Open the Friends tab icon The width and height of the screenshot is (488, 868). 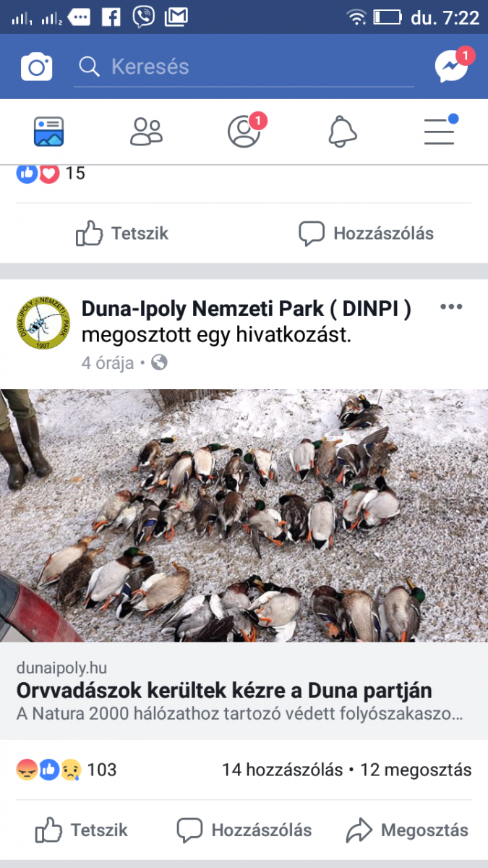pos(146,132)
